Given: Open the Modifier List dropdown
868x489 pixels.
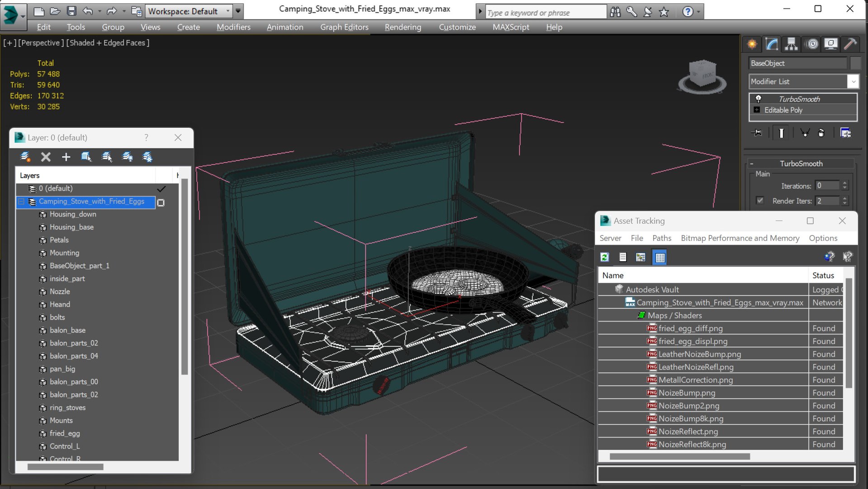Looking at the screenshot, I should point(853,81).
